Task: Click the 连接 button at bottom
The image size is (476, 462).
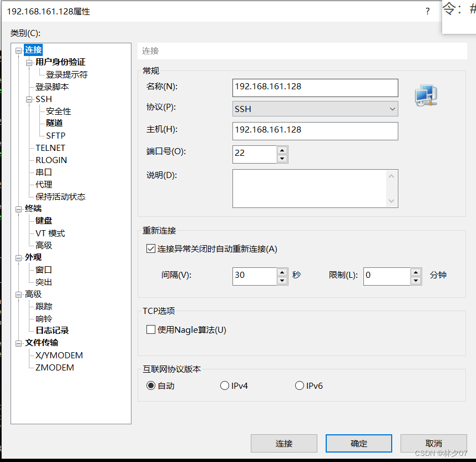Action: 284,444
